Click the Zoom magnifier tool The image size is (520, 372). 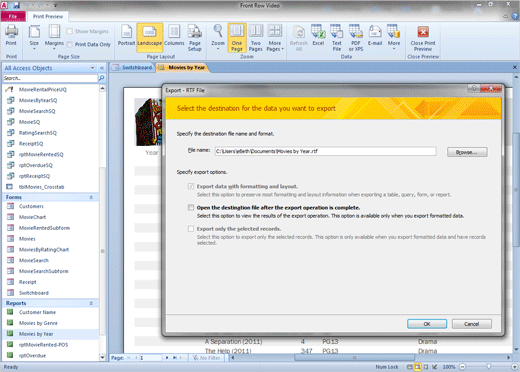218,37
